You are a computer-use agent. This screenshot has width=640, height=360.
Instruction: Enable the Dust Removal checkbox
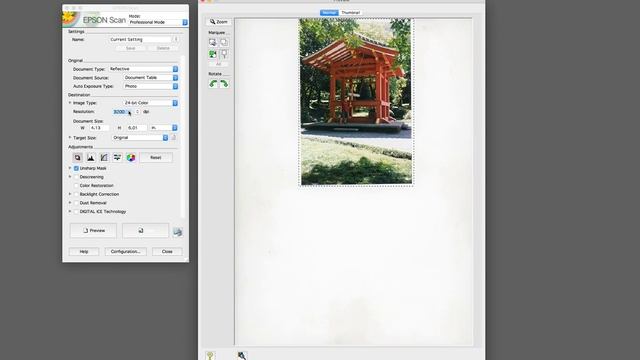tap(76, 203)
